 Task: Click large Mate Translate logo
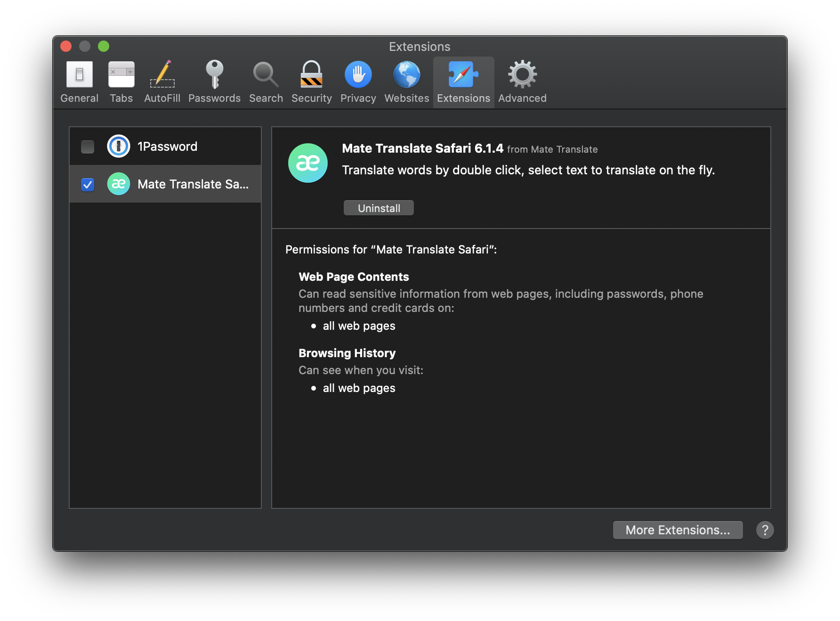[x=308, y=163]
